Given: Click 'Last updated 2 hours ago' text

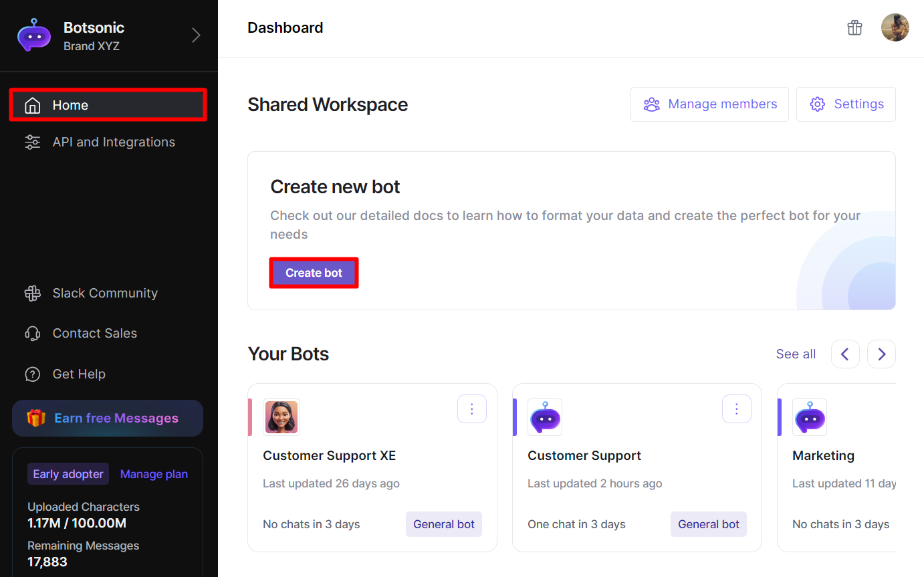Looking at the screenshot, I should pyautogui.click(x=595, y=483).
